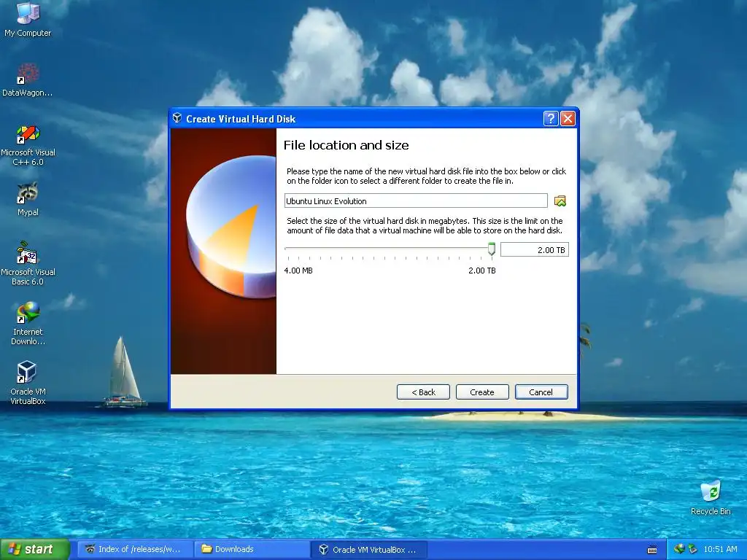Open the Windows Start menu

pos(35,549)
